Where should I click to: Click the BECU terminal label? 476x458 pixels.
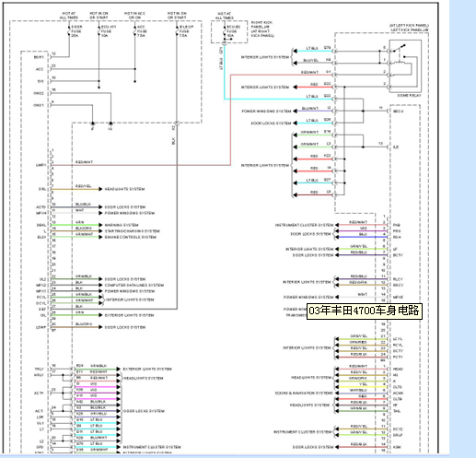pyautogui.click(x=399, y=112)
